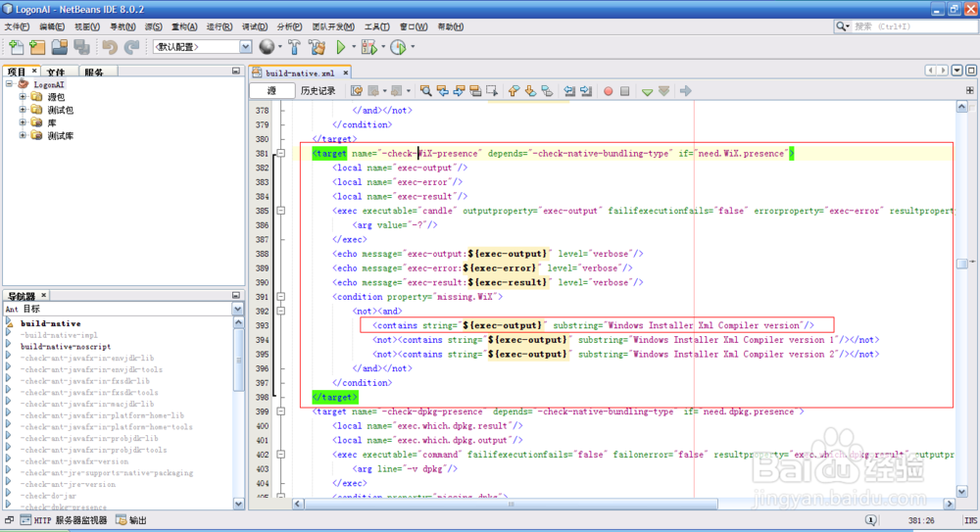Screen dimensions: 980x532
Task: Open the Run Project dropdown arrow
Action: click(354, 47)
